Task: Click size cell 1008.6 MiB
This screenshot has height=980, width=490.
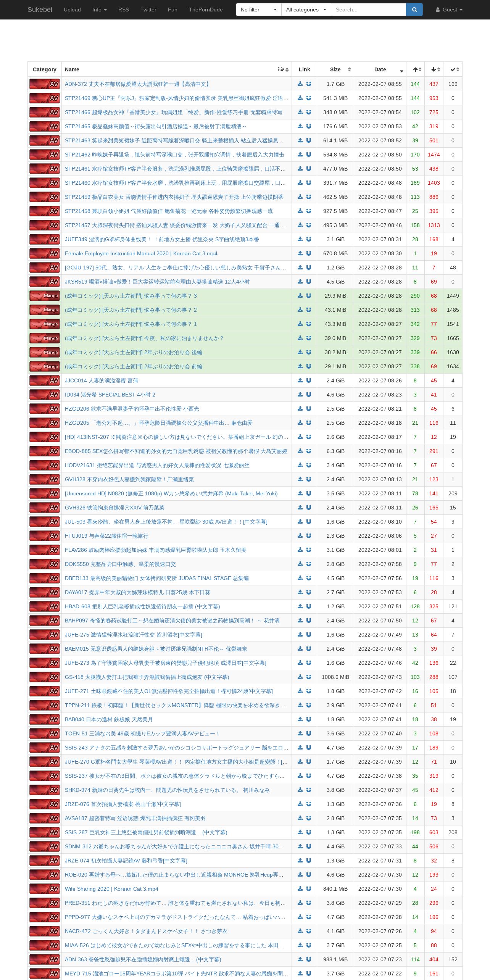Action: (x=335, y=677)
